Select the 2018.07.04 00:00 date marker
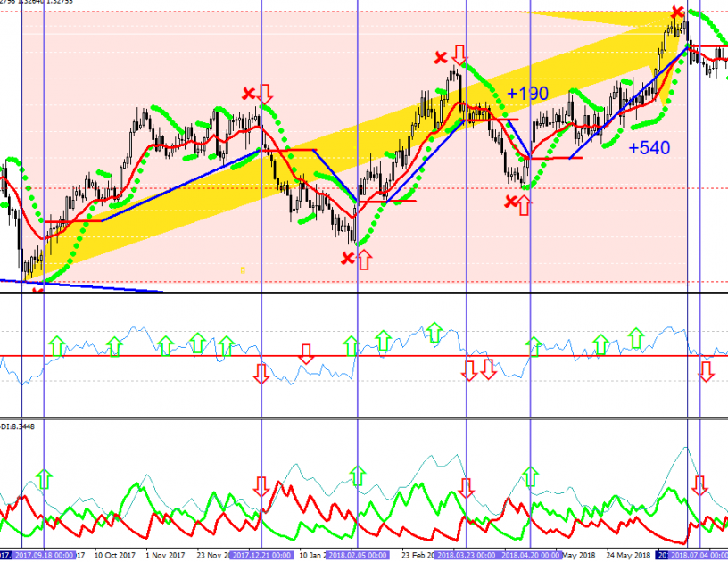This screenshot has height=562, width=728. pos(699,555)
